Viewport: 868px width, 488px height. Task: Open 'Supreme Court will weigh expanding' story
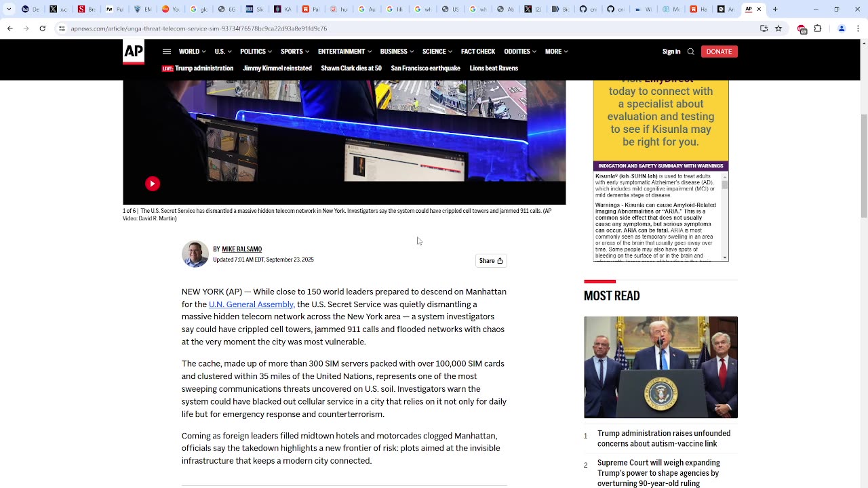[658, 473]
